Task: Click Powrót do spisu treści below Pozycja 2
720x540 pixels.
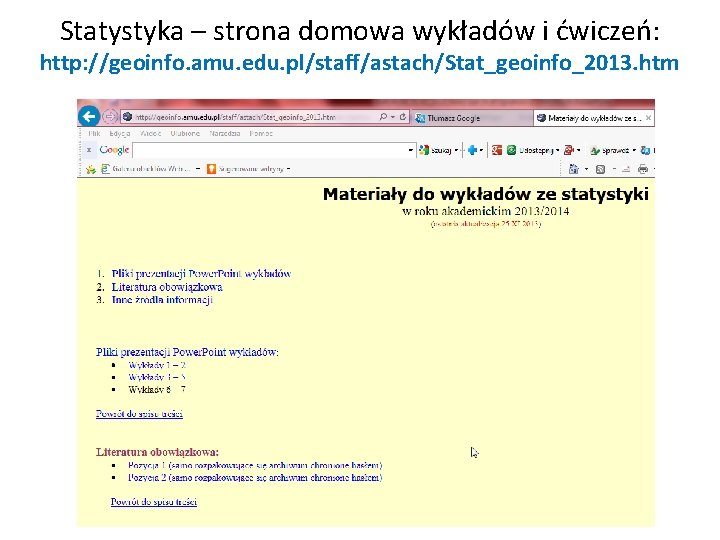Action: click(x=154, y=502)
